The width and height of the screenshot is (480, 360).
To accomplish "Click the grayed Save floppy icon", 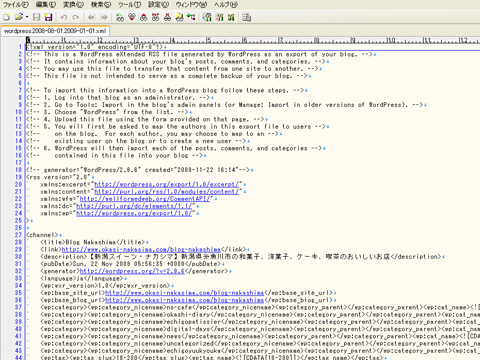I will [37, 17].
